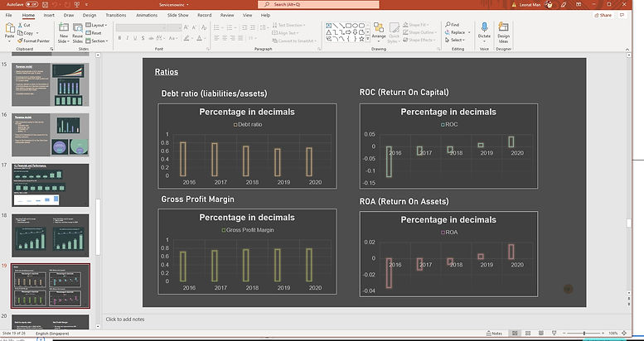Image resolution: width=644 pixels, height=341 pixels.
Task: Click the pen Coming Soon icon in title bar
Action: click(563, 4)
